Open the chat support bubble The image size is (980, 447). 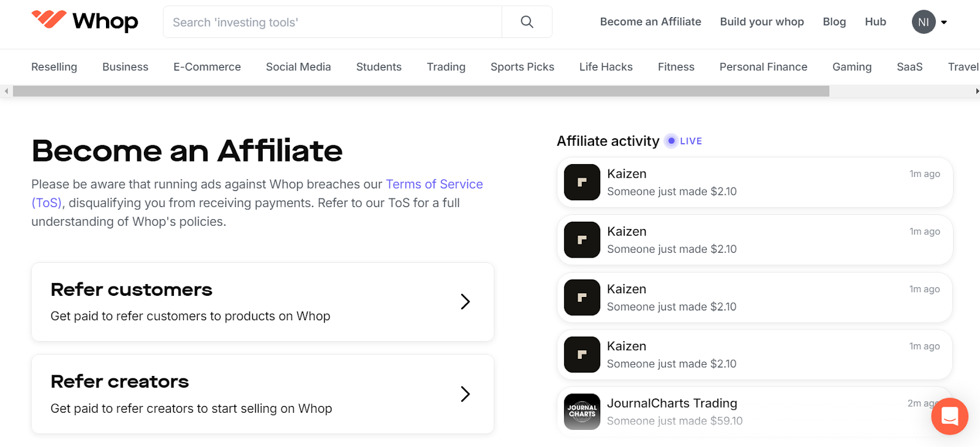tap(949, 416)
